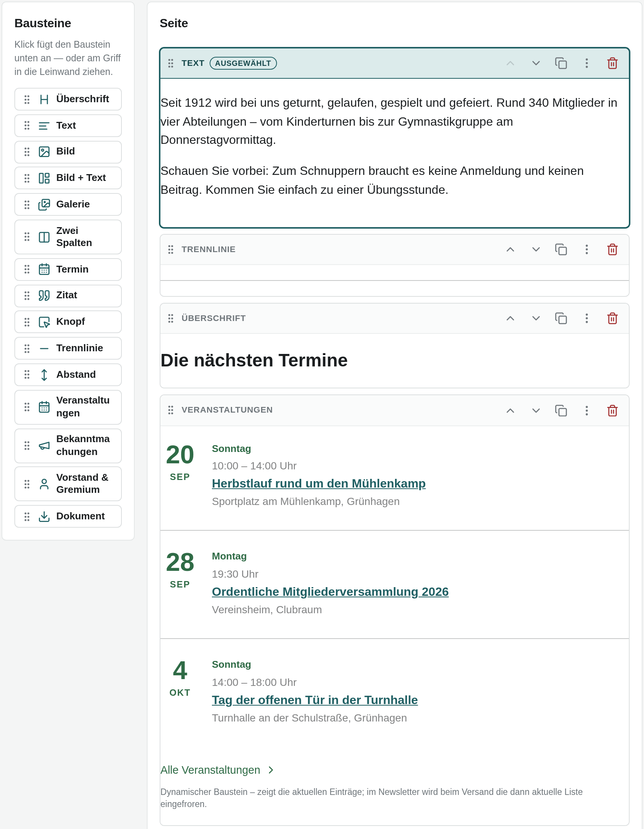The height and width of the screenshot is (829, 644).
Task: Add a Zitat block
Action: pyautogui.click(x=68, y=296)
